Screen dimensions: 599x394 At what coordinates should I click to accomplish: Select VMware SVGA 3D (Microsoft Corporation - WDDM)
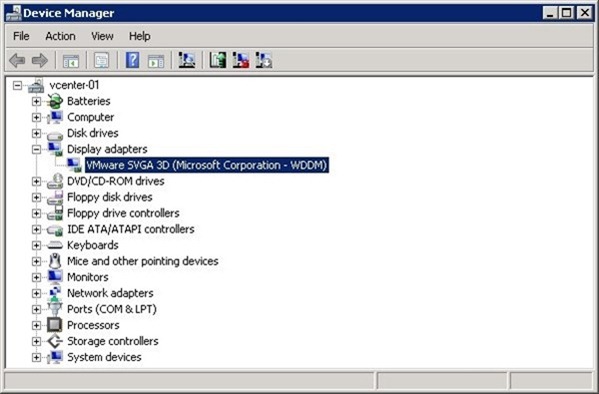[207, 165]
